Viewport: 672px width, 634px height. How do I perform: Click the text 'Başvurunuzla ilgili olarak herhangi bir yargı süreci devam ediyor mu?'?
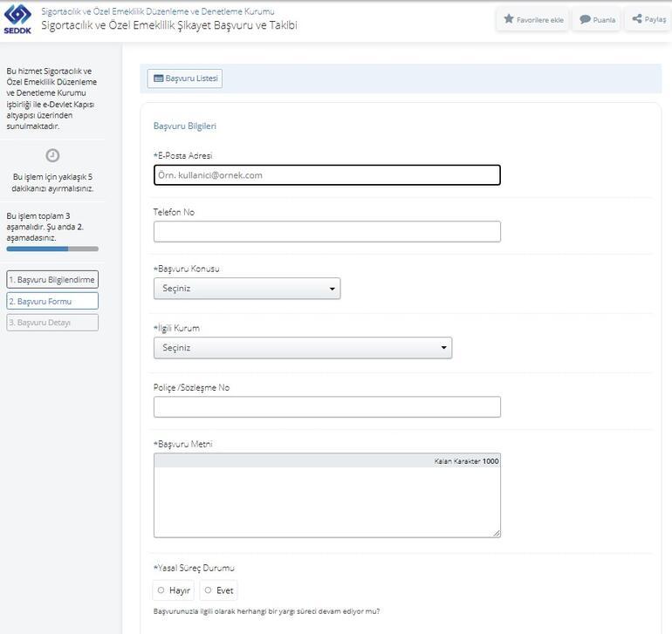[266, 611]
